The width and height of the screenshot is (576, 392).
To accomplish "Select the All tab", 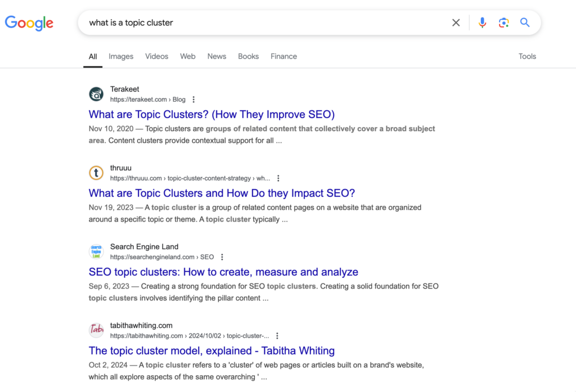I will 93,57.
